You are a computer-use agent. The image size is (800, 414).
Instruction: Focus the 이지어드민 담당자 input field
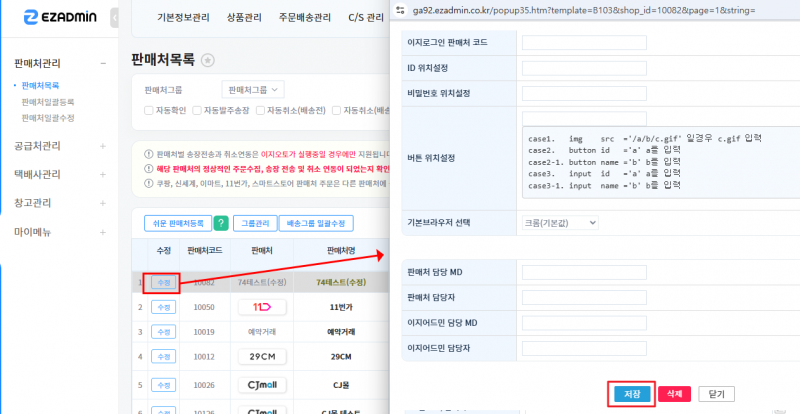pyautogui.click(x=584, y=349)
